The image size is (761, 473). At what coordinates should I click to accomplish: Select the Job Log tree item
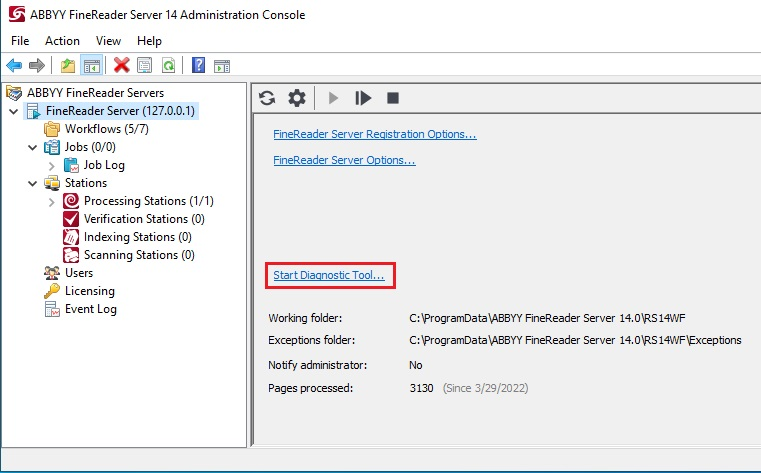click(104, 165)
